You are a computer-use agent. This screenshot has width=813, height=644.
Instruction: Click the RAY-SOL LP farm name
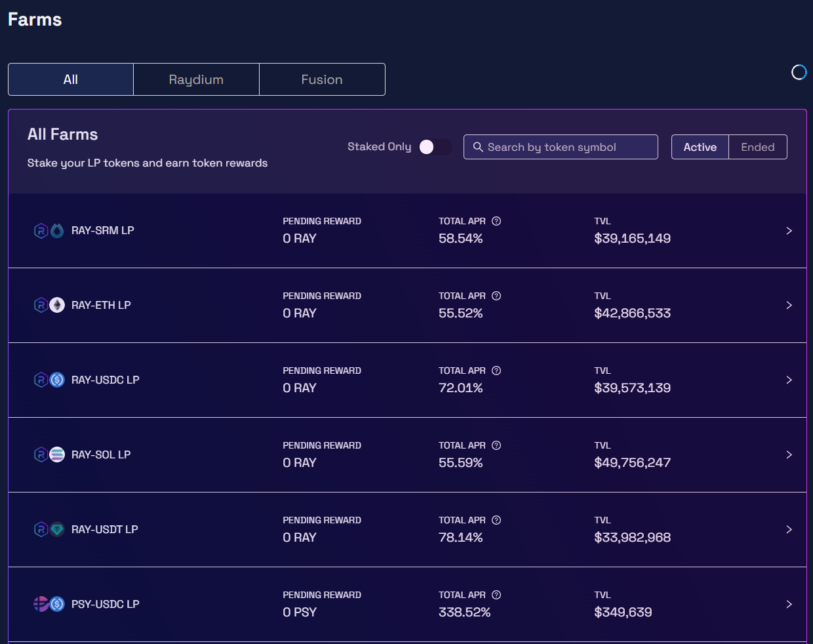[101, 455]
